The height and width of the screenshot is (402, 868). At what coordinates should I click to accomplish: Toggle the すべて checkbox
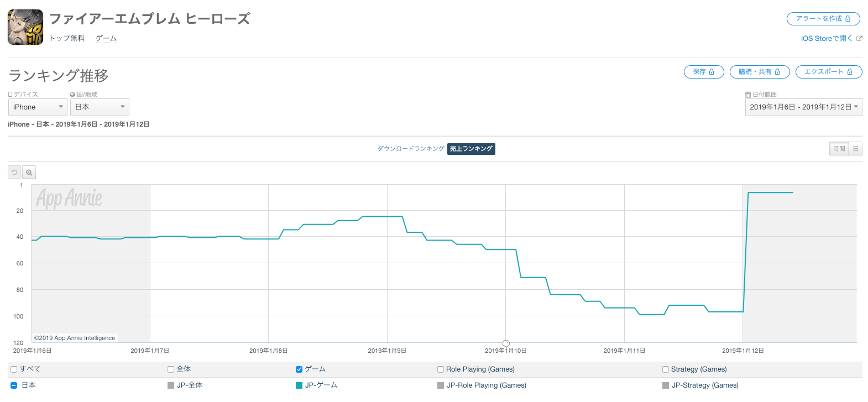[14, 369]
